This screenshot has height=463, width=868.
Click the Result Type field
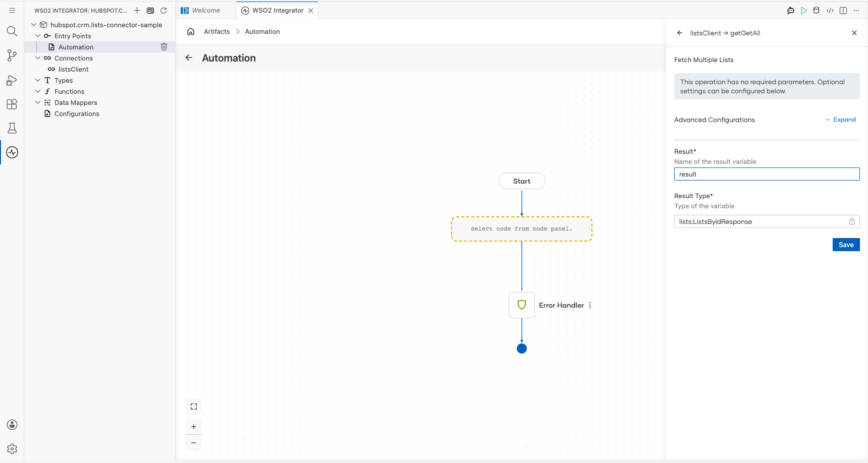point(767,221)
